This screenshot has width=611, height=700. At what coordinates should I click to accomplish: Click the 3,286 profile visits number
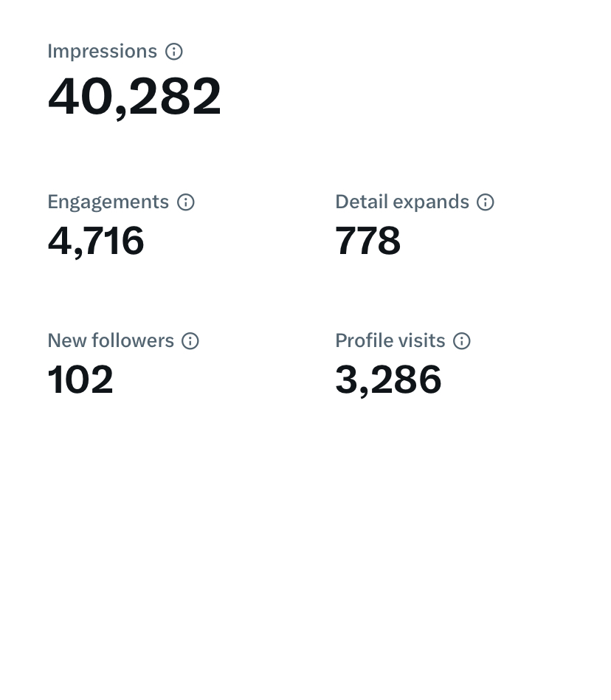coord(388,380)
